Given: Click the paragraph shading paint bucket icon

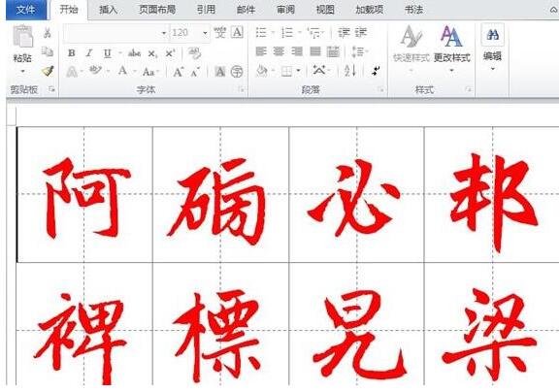Looking at the screenshot, I should coord(262,71).
